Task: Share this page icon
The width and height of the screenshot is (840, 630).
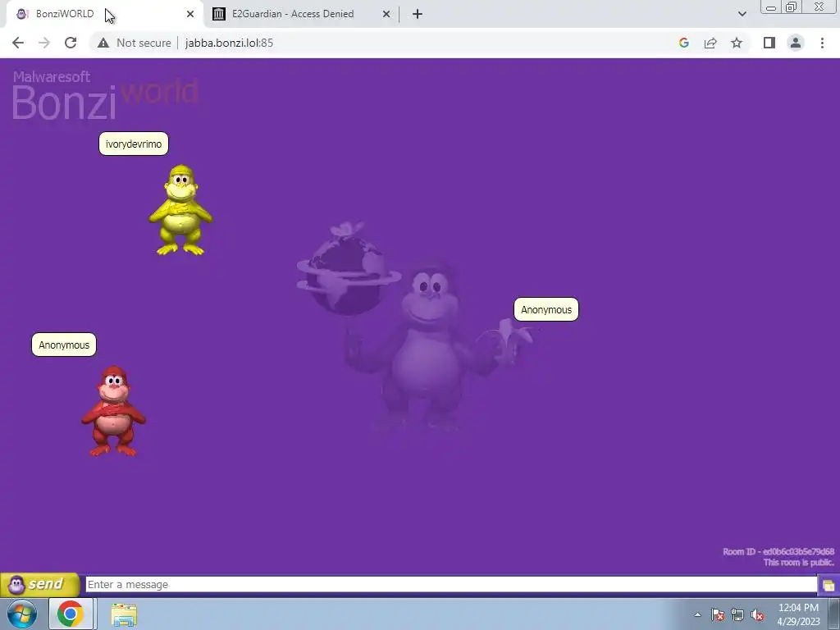Action: (x=710, y=43)
